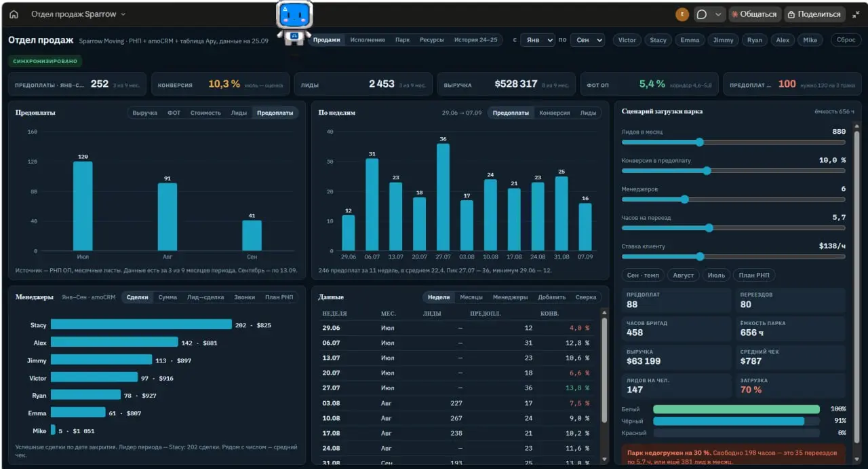Screen dimensions: 868x469
Task: Expand the chevron beside the chat bubble
Action: point(718,14)
